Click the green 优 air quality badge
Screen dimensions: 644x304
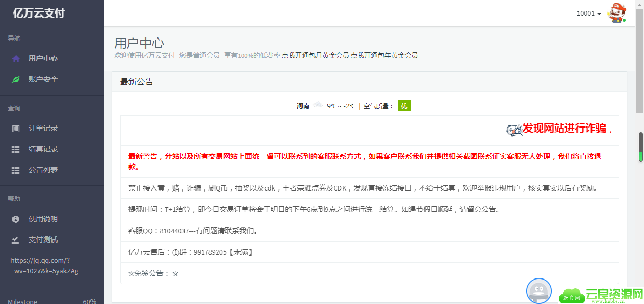404,106
